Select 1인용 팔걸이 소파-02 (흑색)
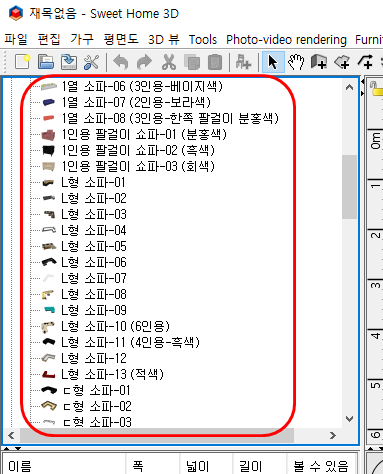The height and width of the screenshot is (474, 383). 138,150
